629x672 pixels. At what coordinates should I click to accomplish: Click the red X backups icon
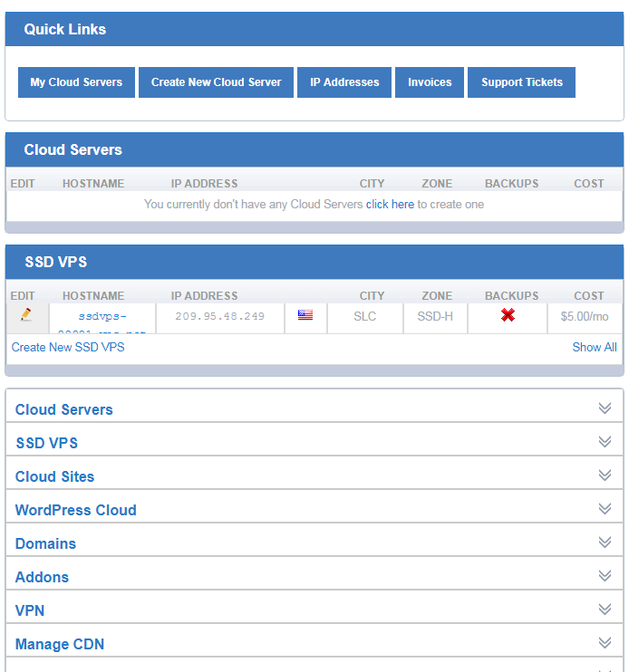[508, 315]
